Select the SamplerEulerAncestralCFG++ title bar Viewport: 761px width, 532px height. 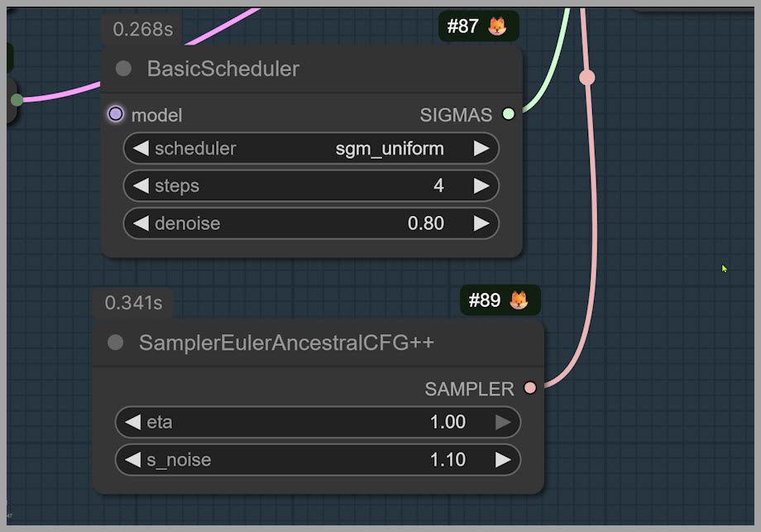[x=286, y=343]
